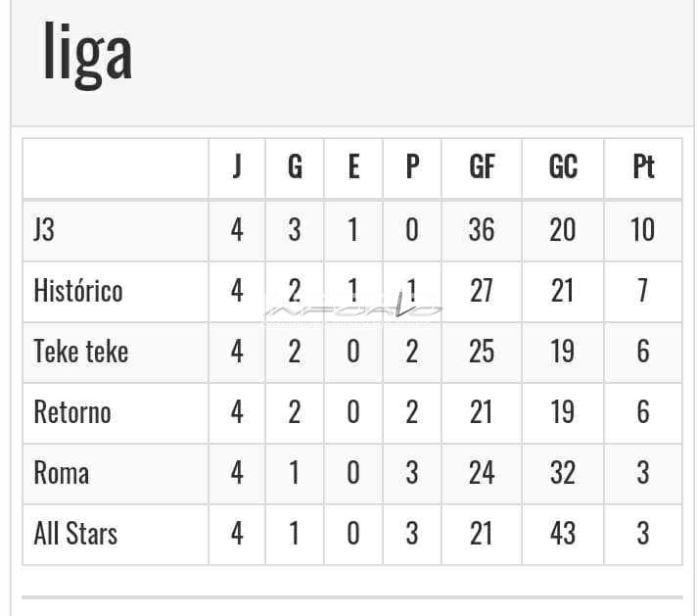697x616 pixels.
Task: Click All Stars' goals against value 43
Action: coord(562,534)
